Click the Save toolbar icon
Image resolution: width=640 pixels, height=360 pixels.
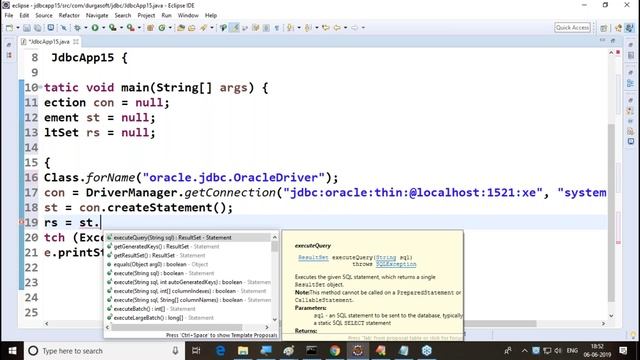(27, 28)
